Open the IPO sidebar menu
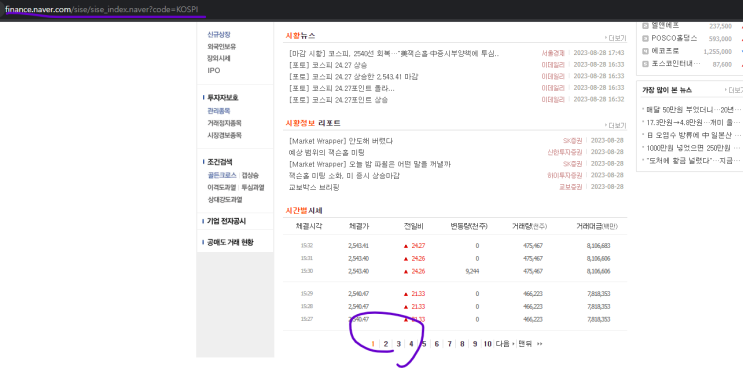 click(x=214, y=70)
